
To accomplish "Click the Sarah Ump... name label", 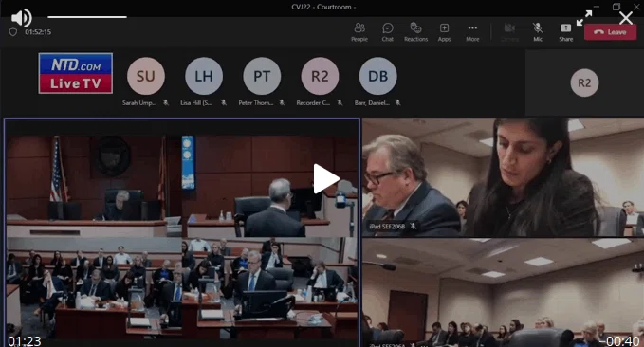I will point(139,102).
